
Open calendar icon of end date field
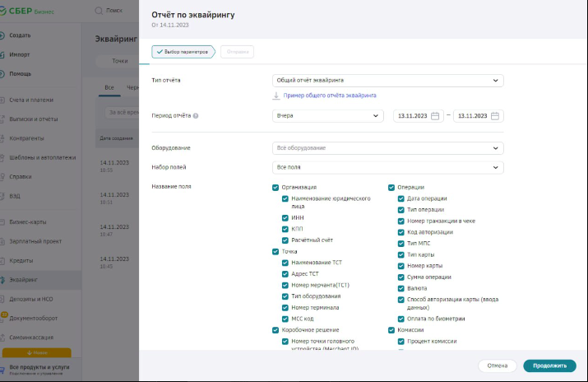[495, 116]
